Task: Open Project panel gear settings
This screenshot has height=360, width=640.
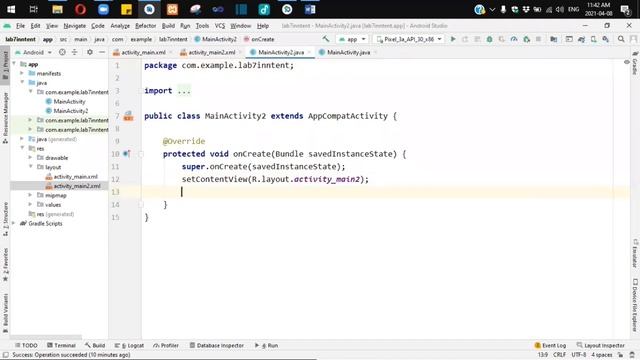Action: 90,52
